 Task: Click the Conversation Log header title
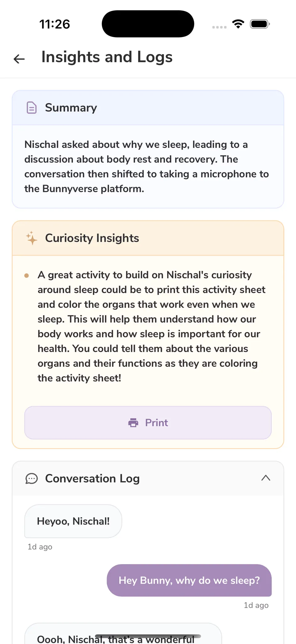[x=92, y=479]
